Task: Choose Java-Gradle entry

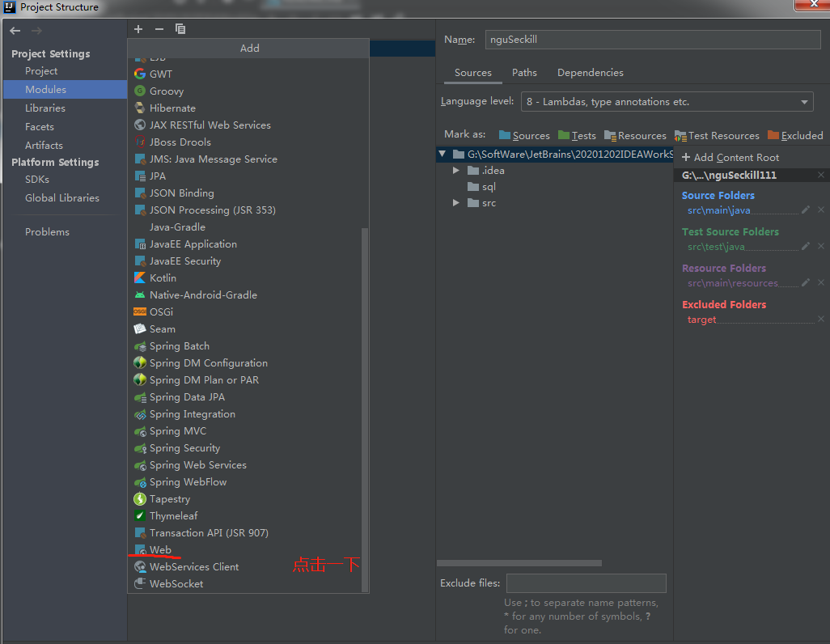Action: tap(248, 227)
